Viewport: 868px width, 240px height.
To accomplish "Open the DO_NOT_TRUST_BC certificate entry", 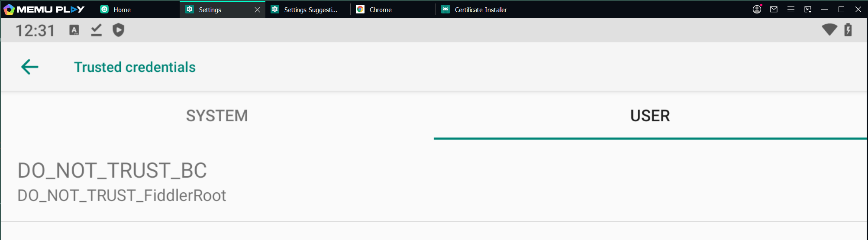I will coord(122,182).
